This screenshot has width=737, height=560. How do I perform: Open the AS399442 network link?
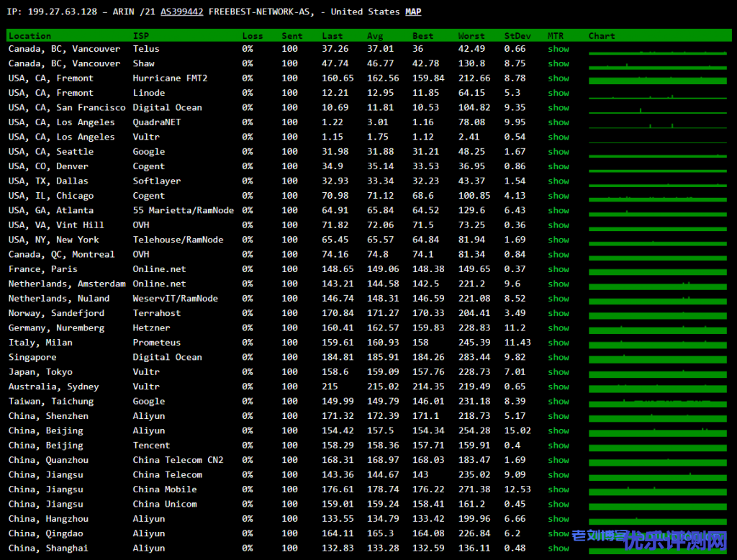tap(181, 12)
